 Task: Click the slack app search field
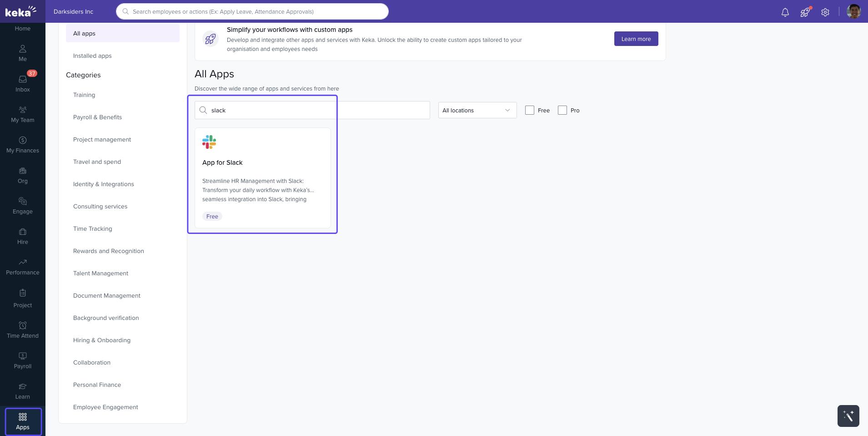[312, 110]
